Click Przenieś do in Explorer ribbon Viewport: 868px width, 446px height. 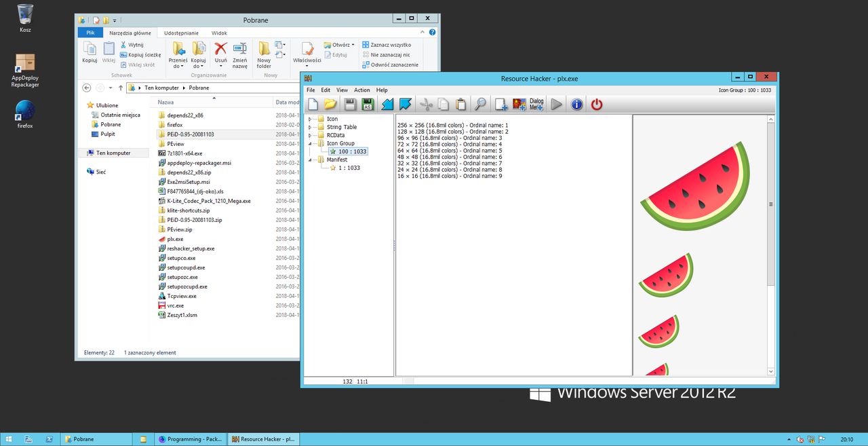pos(178,54)
